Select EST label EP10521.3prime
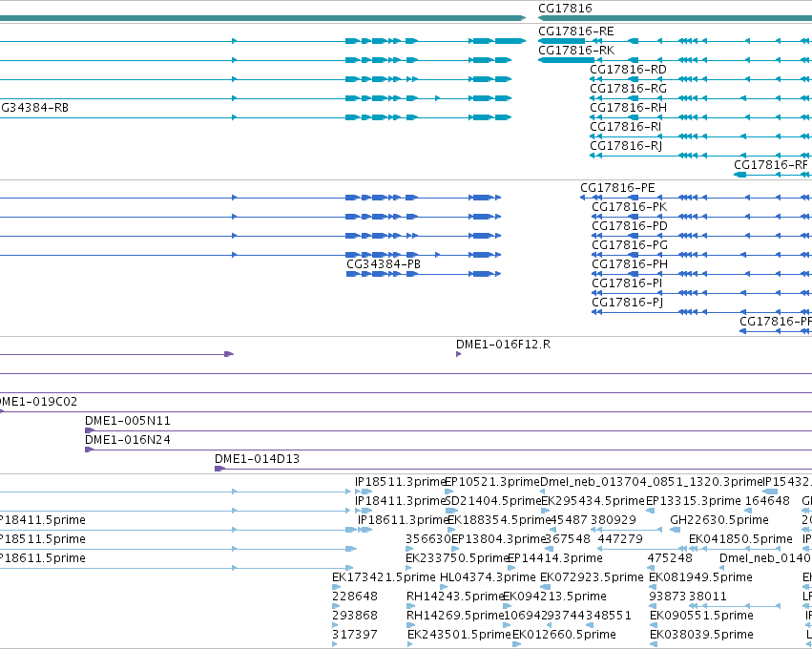The width and height of the screenshot is (812, 649). point(492,482)
